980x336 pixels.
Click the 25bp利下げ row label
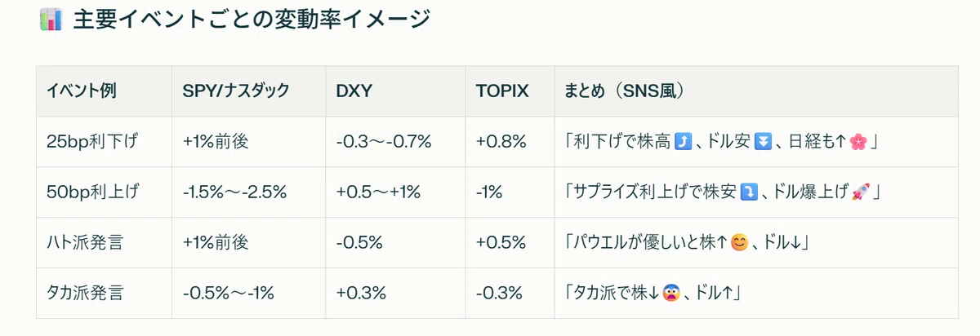click(92, 142)
